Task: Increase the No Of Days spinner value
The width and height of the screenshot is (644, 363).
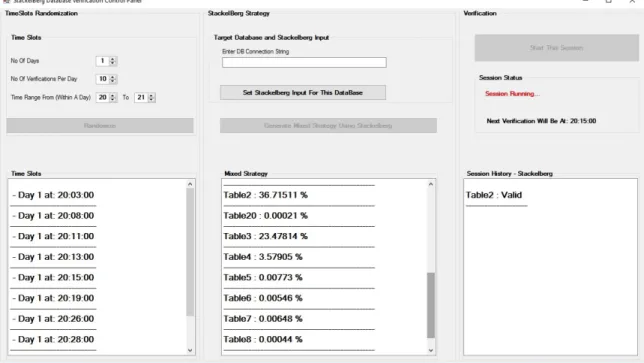Action: tap(113, 59)
